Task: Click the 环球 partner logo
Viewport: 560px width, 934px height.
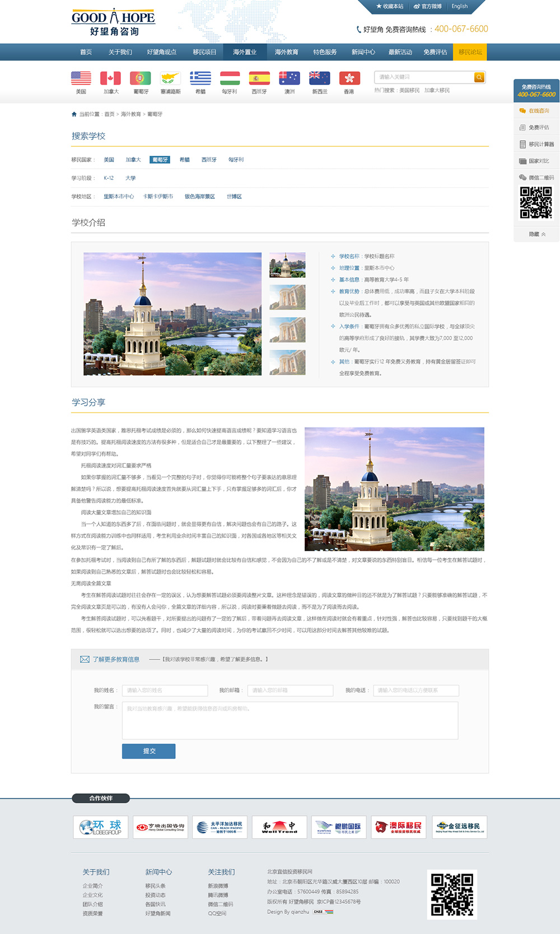Action: point(101,827)
